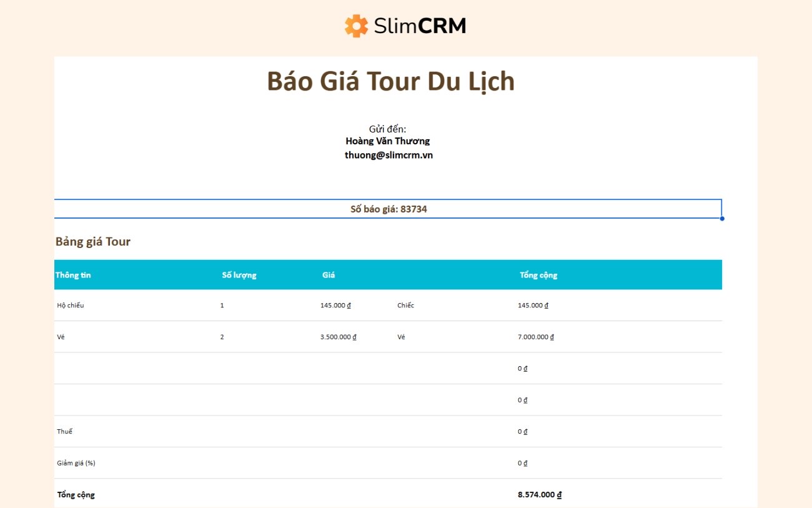Image resolution: width=812 pixels, height=508 pixels.
Task: Click '0 ₫' in the Thuế row
Action: coord(523,432)
